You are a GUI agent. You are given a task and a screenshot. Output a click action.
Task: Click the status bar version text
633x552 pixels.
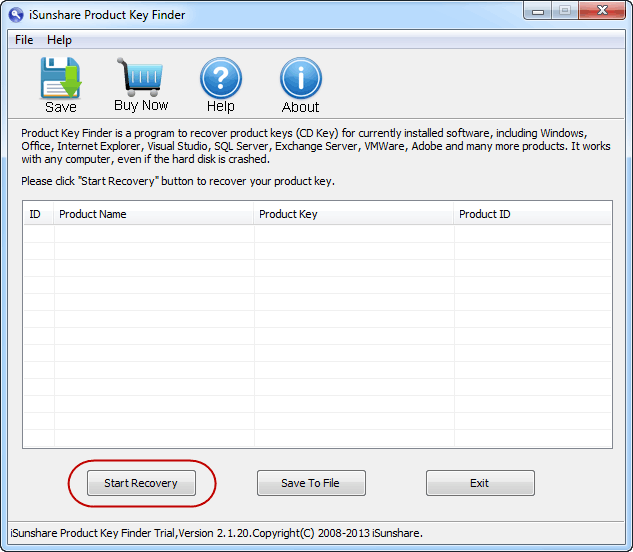tap(216, 534)
